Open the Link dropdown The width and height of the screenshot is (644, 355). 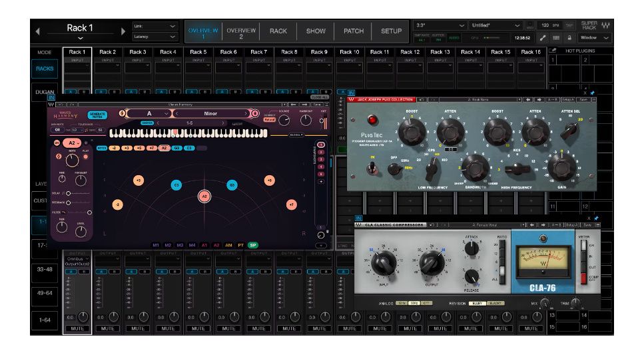coord(155,26)
